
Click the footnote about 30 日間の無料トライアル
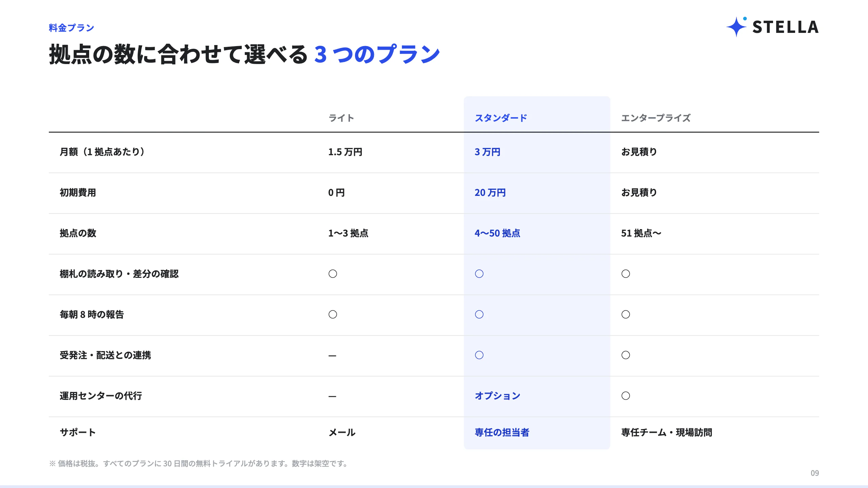point(199,464)
